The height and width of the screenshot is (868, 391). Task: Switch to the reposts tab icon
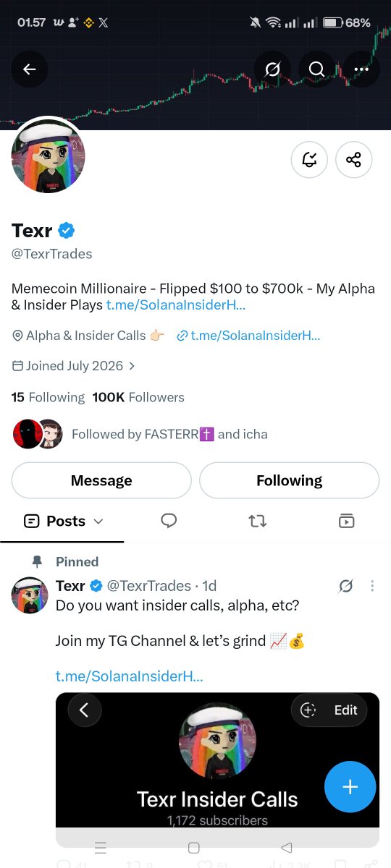[257, 521]
